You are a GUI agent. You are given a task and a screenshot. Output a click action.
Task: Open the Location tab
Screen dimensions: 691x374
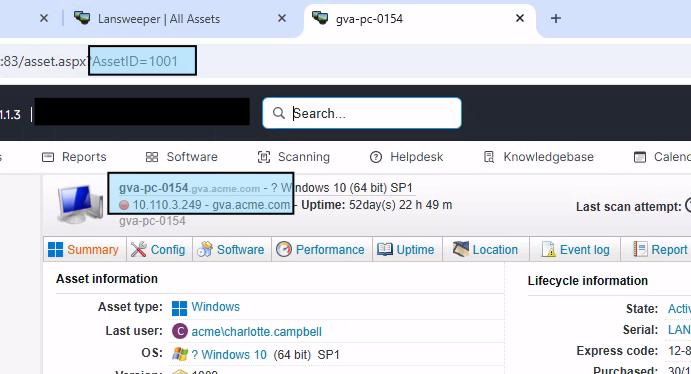click(486, 249)
